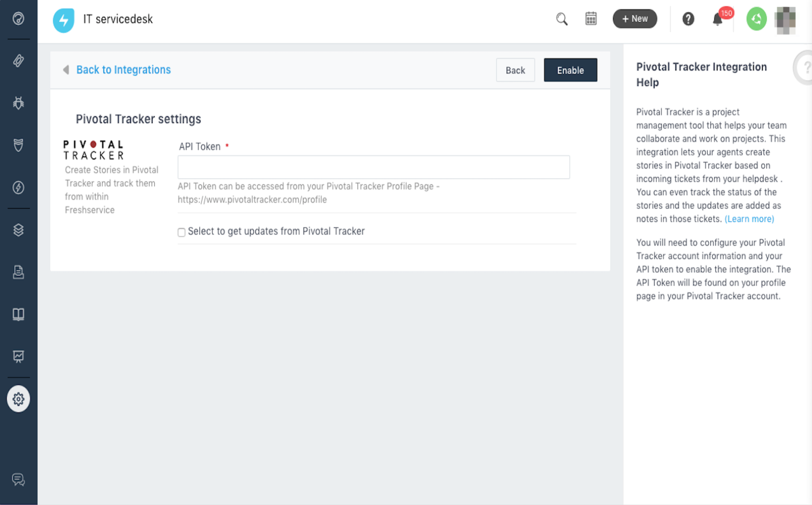Screen dimensions: 812x505
Task: Click the partially hidden help circle icon
Action: [804, 67]
